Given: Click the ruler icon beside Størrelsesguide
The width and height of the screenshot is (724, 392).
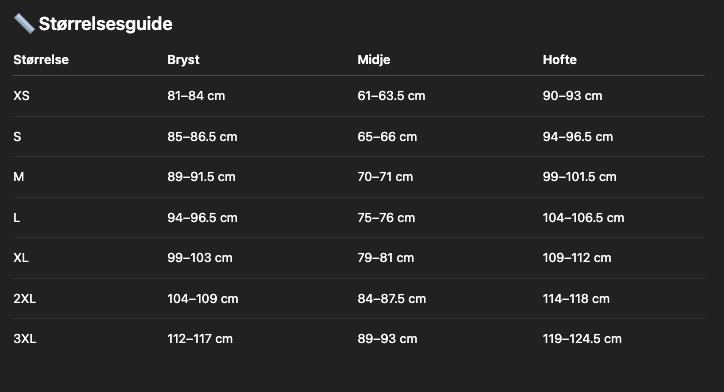Looking at the screenshot, I should tap(24, 24).
